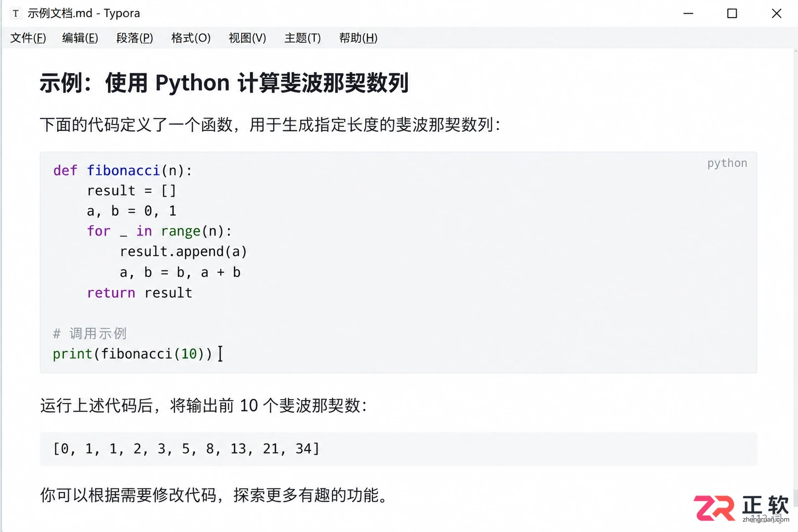
Task: Click the comment '# 调用示例'
Action: tap(90, 334)
